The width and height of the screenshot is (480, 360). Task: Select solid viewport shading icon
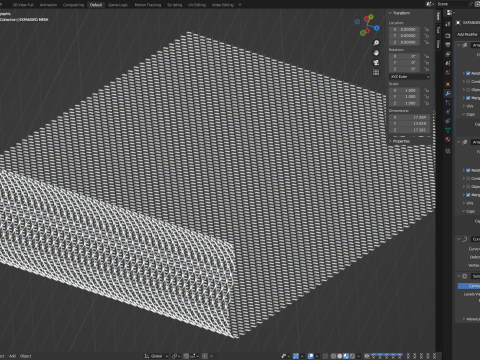tap(340, 356)
